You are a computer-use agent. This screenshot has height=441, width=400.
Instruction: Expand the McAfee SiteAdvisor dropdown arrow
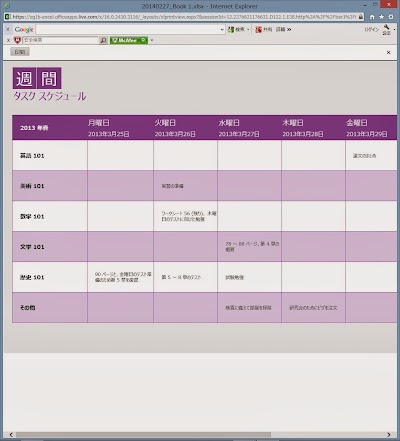tap(152, 40)
